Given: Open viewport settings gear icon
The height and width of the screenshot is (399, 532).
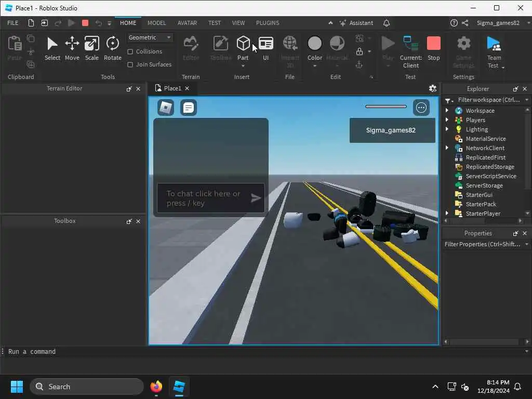Looking at the screenshot, I should [433, 88].
